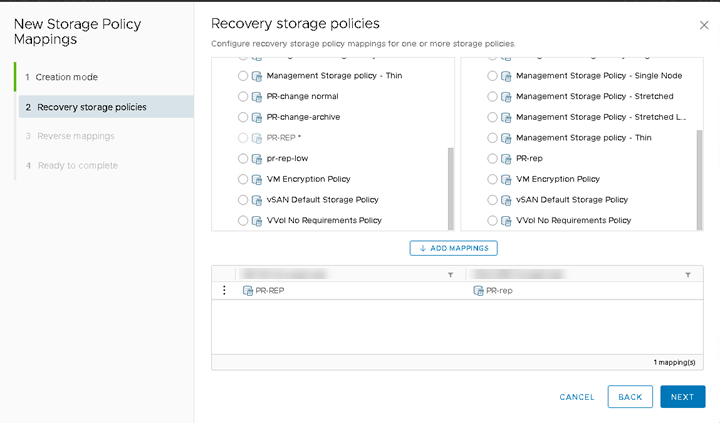Screen dimensions: 720x423
Task: Select Management Storage Policy - Single Node radio
Action: click(492, 76)
